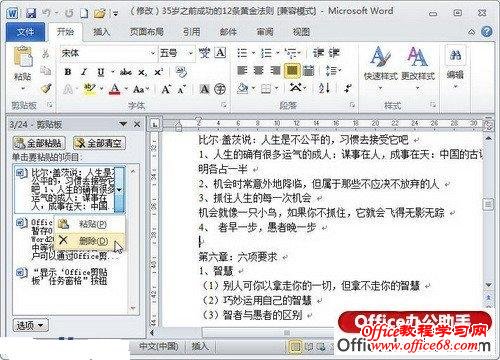
Task: Click the New document icon in quick access toolbar
Action: tap(84, 13)
